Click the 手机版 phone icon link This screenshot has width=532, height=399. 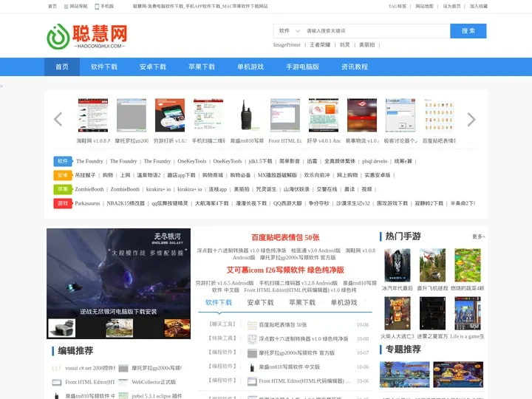coord(104,6)
